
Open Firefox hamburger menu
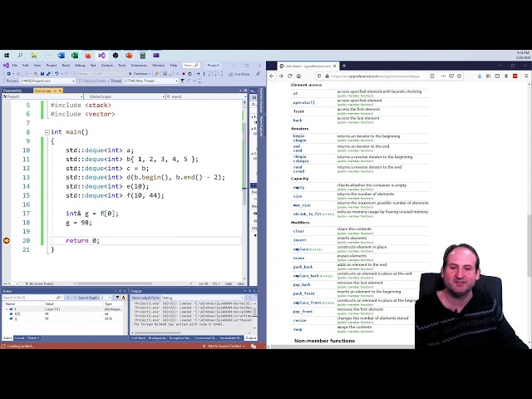526,76
